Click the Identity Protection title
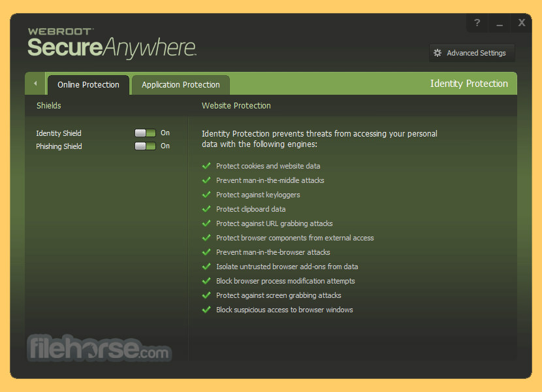This screenshot has height=392, width=542. (x=469, y=84)
